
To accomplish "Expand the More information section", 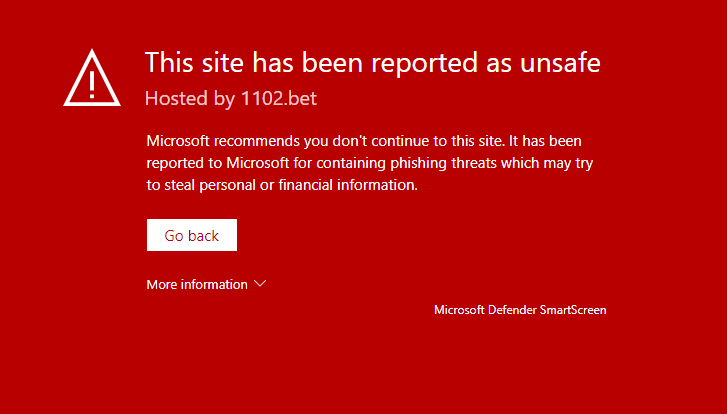I will 197,285.
